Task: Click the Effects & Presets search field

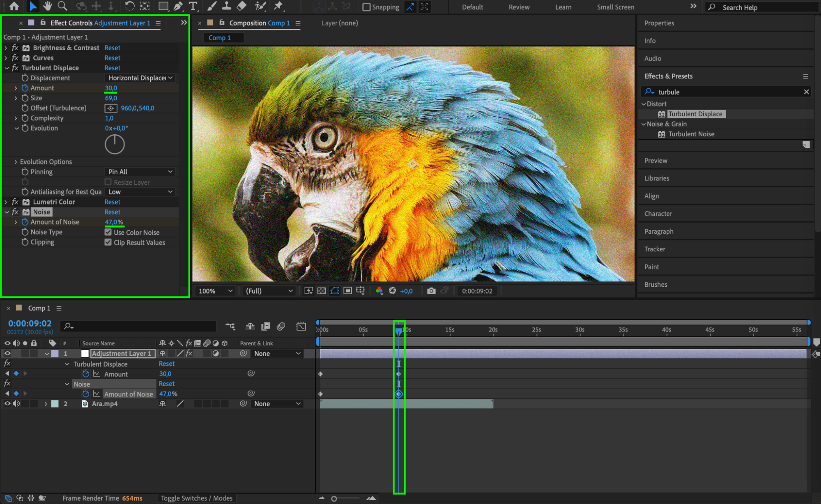Action: (x=727, y=92)
